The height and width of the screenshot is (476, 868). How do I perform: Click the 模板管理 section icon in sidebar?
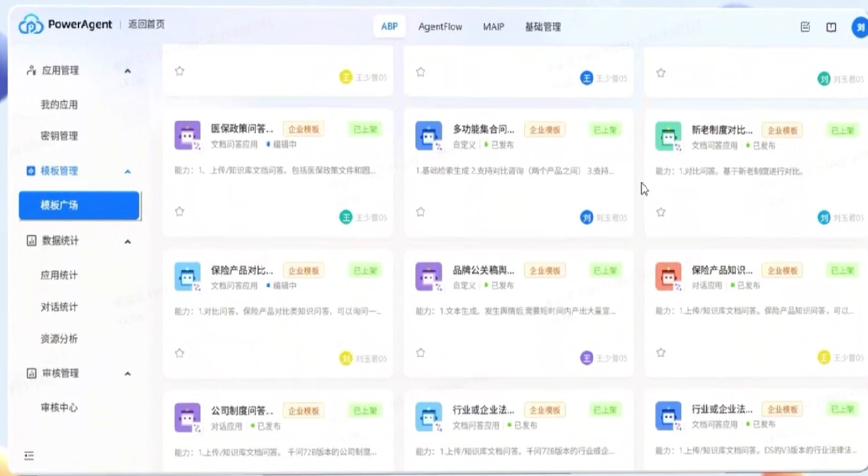click(30, 170)
